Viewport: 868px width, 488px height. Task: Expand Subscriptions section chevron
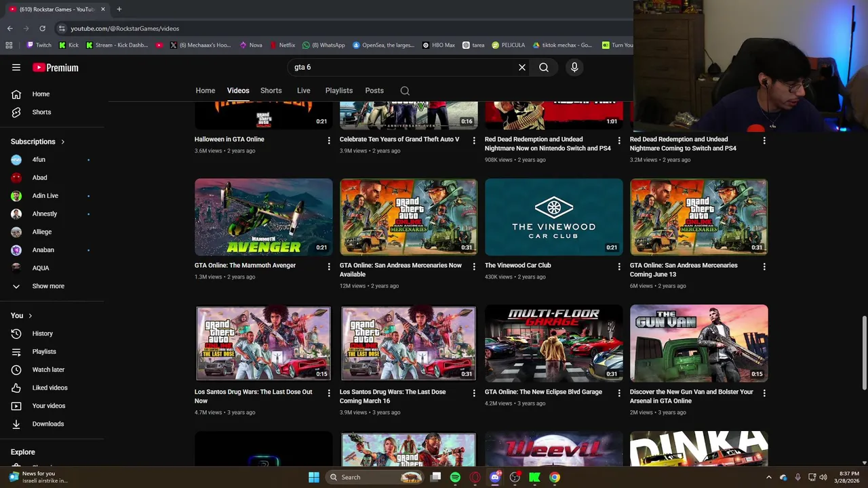click(x=63, y=142)
